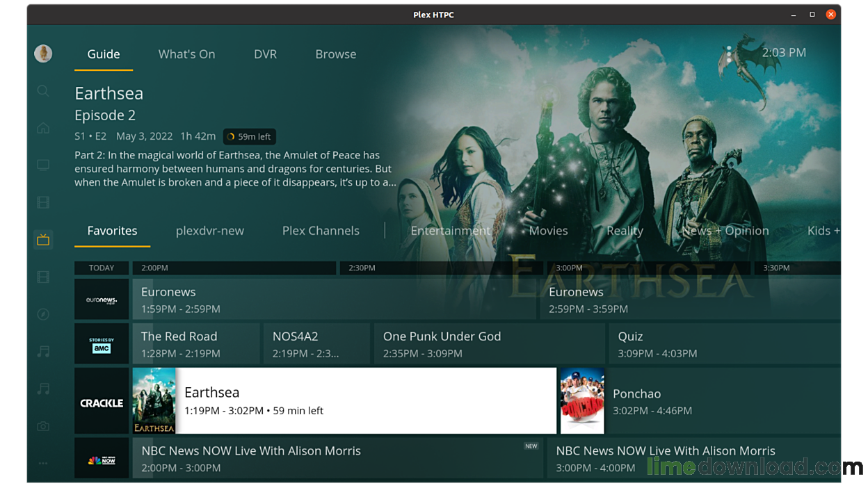Open the Movies film strip sidebar icon
The width and height of the screenshot is (868, 488).
pos(43,202)
